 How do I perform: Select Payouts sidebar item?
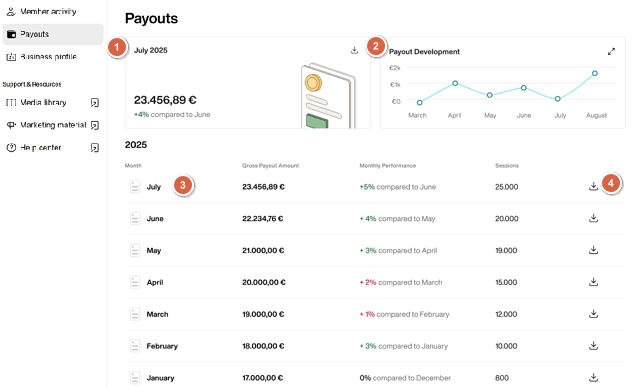tap(53, 34)
